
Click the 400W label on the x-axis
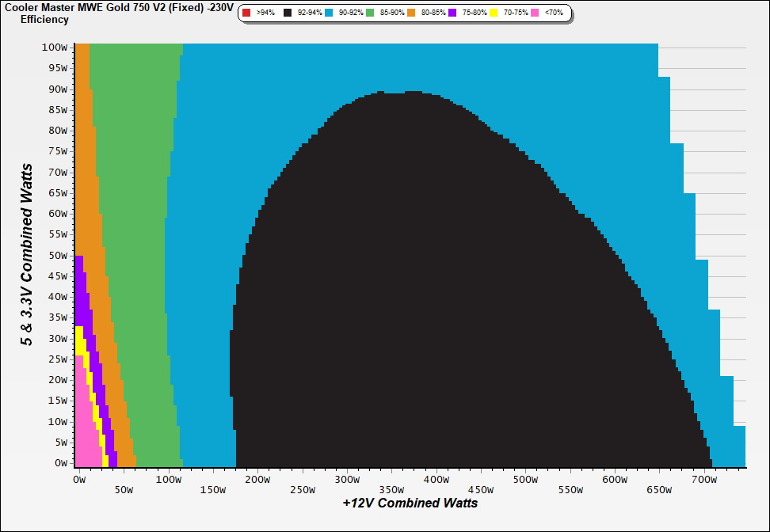(x=436, y=480)
